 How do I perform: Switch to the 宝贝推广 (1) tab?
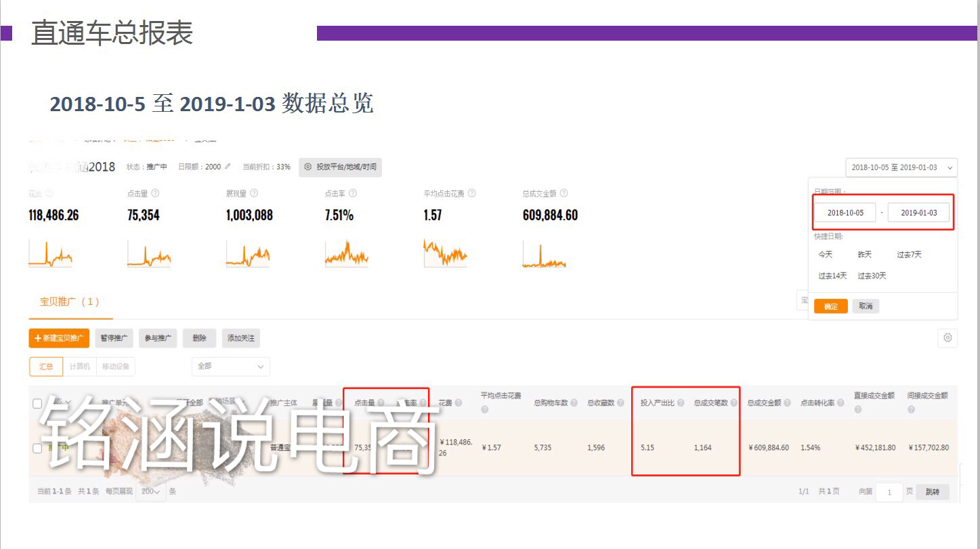point(70,302)
